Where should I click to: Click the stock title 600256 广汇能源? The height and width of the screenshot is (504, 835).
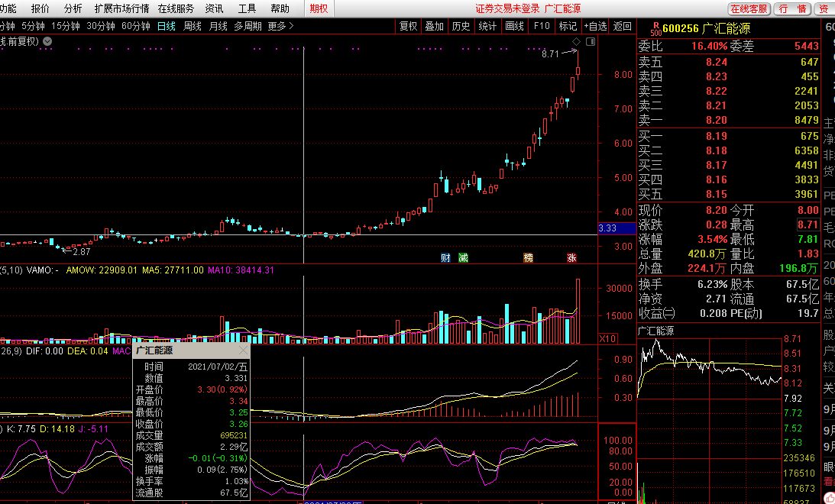[707, 29]
